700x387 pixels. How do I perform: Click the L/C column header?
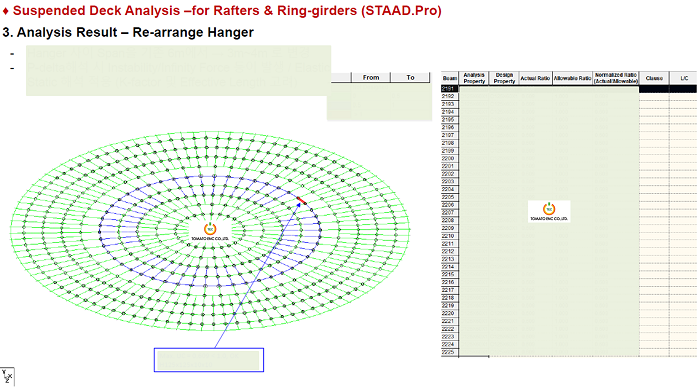point(683,78)
